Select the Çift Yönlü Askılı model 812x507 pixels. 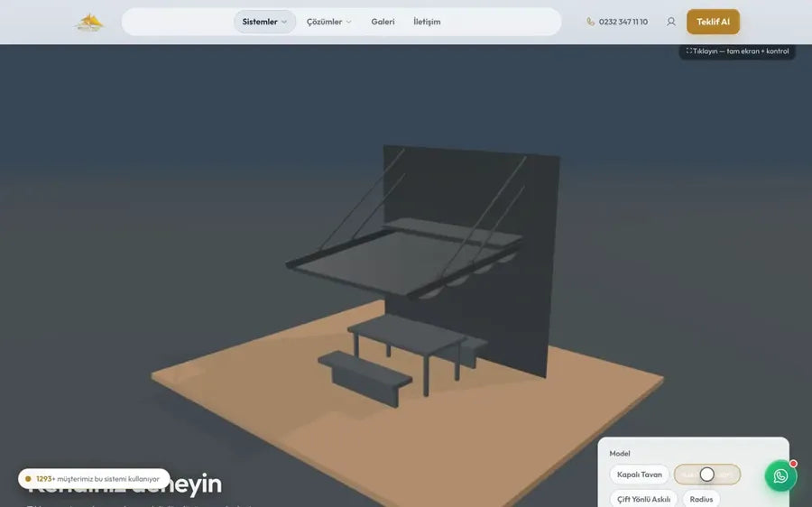643,499
